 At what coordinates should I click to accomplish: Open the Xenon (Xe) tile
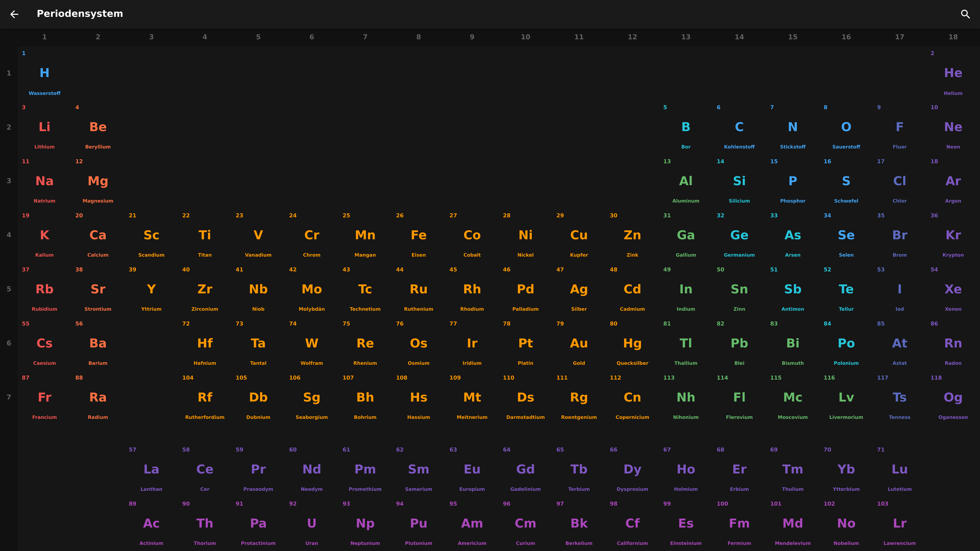pos(953,289)
